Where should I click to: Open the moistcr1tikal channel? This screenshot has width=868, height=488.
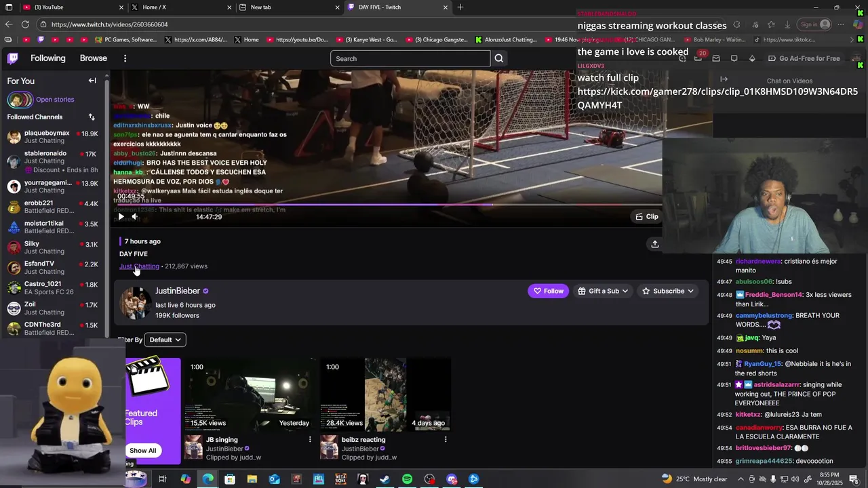point(53,227)
